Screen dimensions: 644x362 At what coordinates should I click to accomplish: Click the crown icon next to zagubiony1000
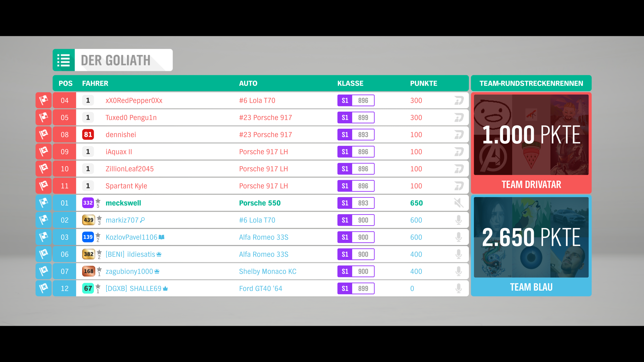coord(157,271)
